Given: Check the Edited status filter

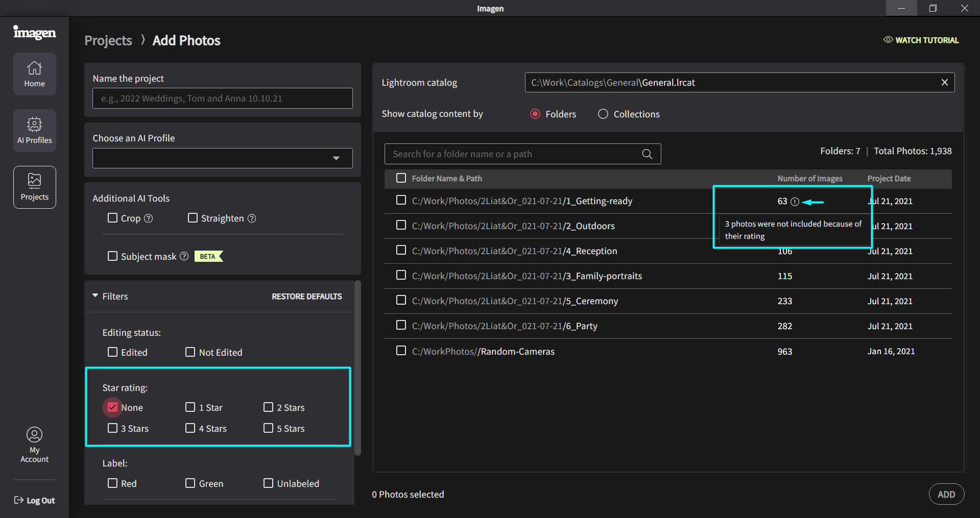Looking at the screenshot, I should [x=112, y=352].
